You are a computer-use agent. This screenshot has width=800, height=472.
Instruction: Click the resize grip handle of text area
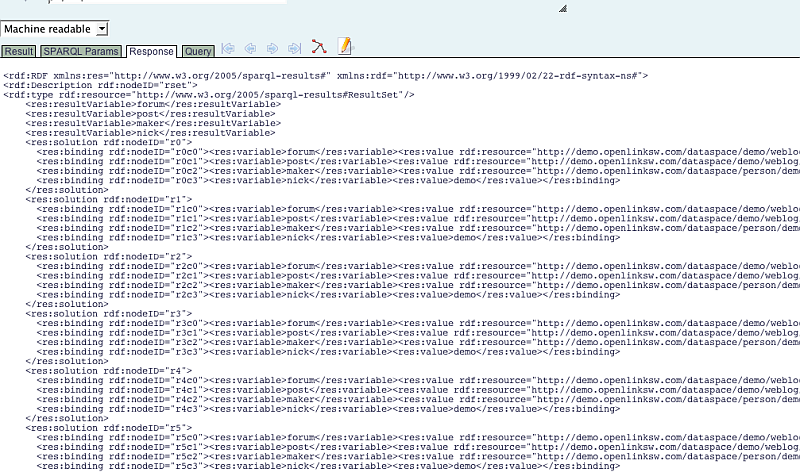pyautogui.click(x=563, y=8)
